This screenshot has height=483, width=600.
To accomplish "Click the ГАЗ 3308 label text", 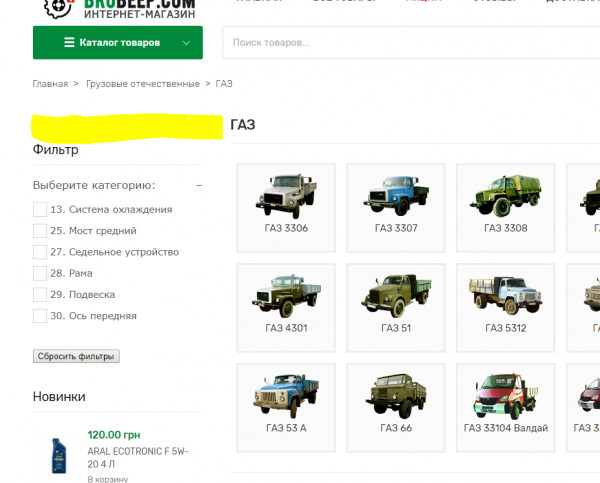I will (x=505, y=228).
